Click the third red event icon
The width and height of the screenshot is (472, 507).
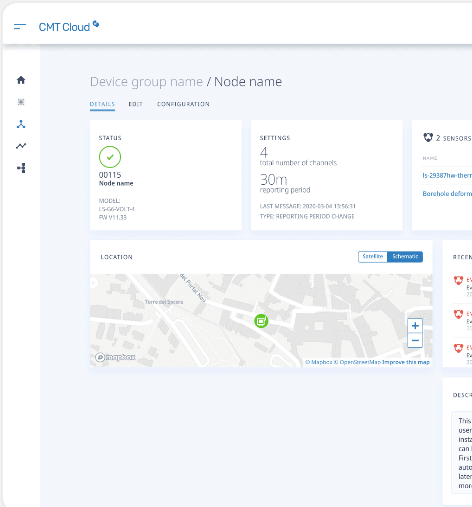click(x=459, y=348)
